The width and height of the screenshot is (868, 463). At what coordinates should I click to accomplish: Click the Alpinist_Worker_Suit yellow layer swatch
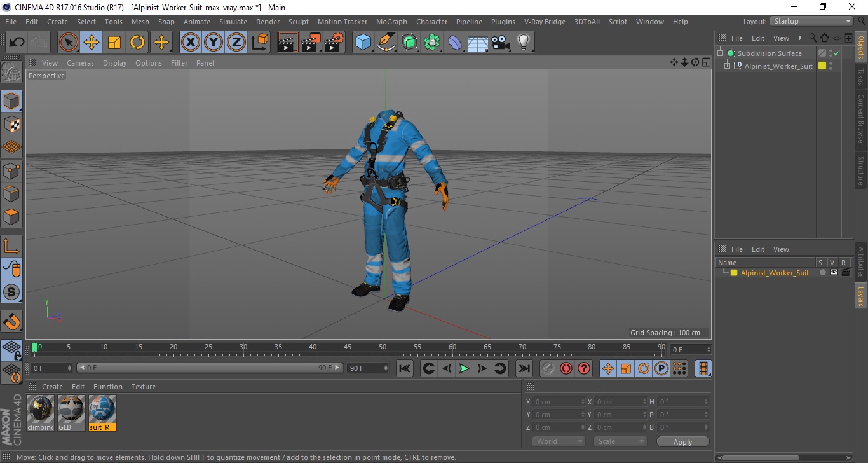coord(822,66)
